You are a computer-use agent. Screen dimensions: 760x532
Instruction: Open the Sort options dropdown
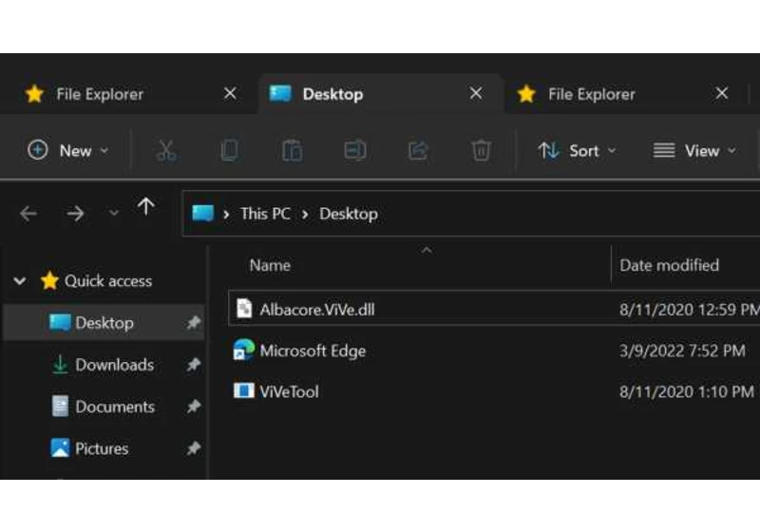577,151
